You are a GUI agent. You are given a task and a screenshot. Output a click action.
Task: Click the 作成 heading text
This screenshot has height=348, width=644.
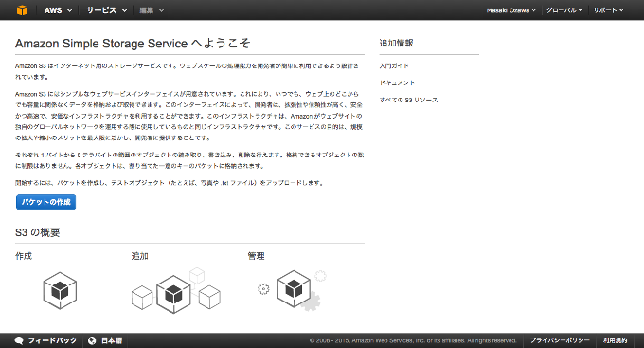[24, 256]
